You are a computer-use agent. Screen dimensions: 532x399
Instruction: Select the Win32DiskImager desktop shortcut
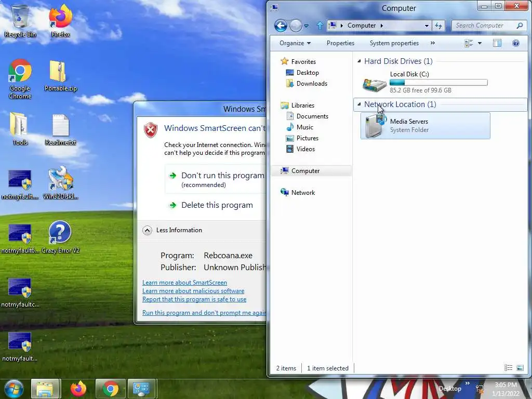60,183
